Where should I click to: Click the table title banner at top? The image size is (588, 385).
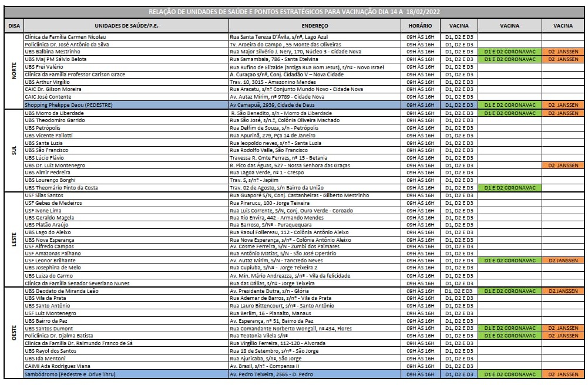tap(294, 12)
